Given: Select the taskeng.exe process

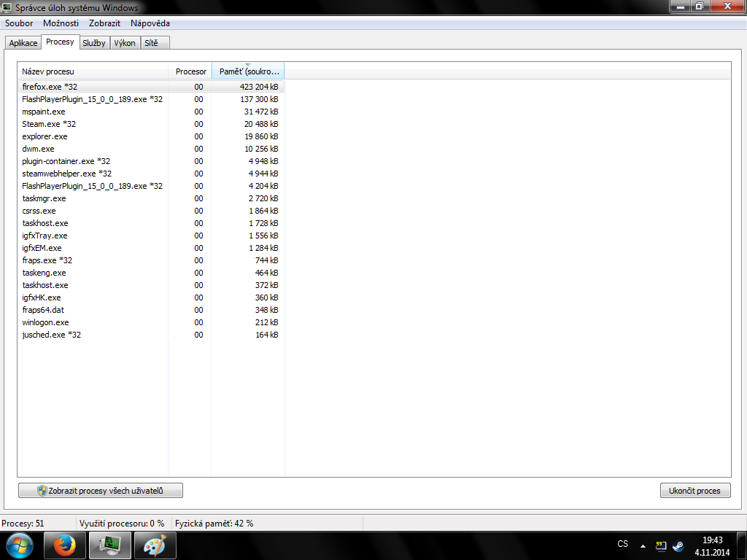Looking at the screenshot, I should [x=151, y=273].
